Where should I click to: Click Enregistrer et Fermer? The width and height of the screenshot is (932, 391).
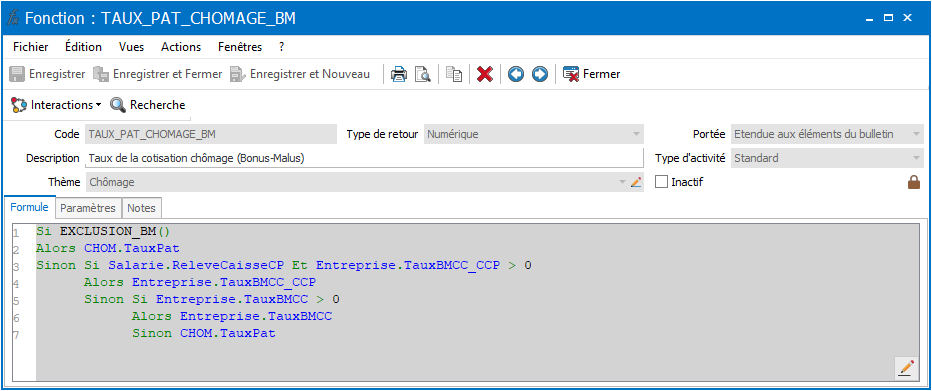click(158, 74)
